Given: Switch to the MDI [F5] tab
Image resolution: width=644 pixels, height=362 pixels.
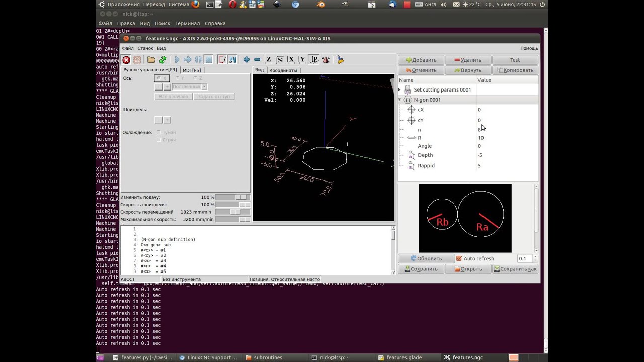Looking at the screenshot, I should coord(191,70).
